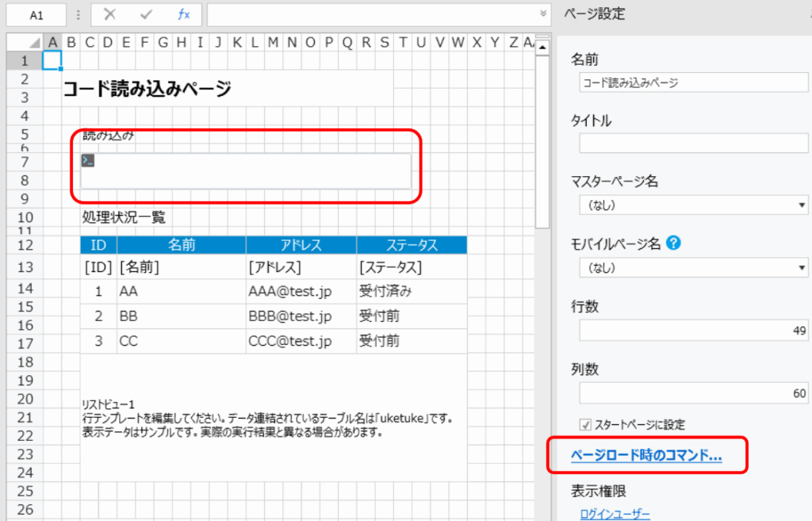This screenshot has height=521, width=812.
Task: Click the タイトル input field
Action: point(693,144)
